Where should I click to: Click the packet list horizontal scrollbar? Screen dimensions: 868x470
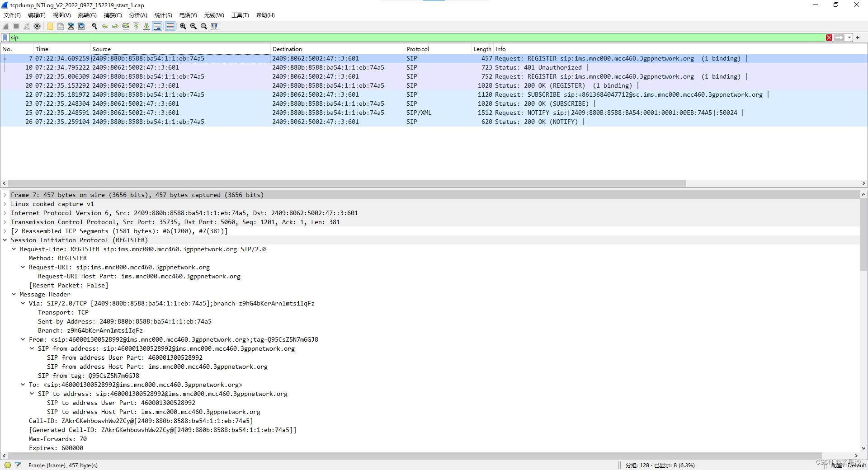(347, 183)
